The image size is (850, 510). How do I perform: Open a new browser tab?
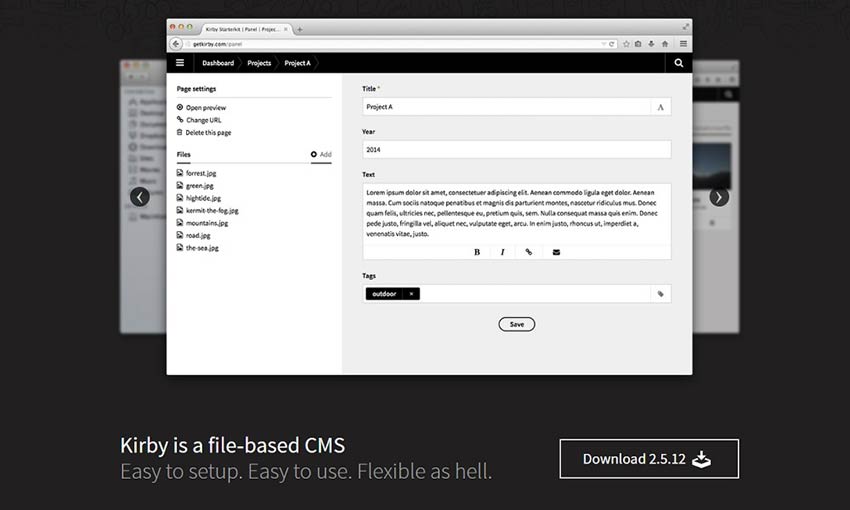(299, 29)
